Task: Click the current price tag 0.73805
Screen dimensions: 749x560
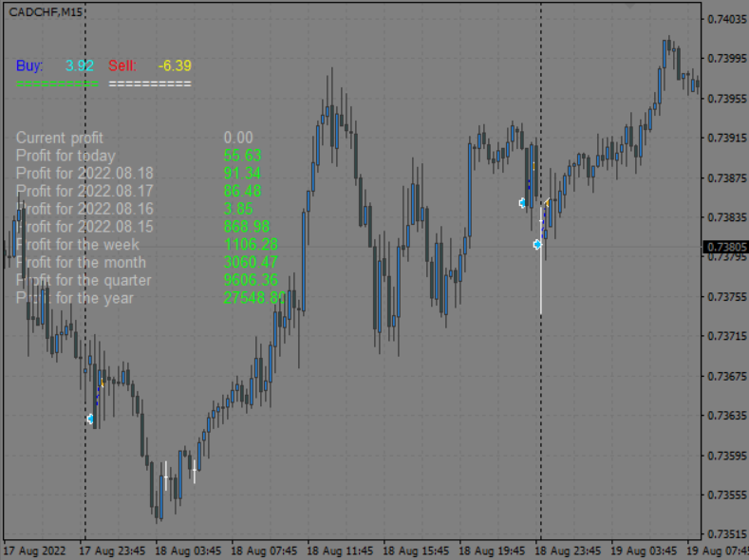Action: click(724, 247)
